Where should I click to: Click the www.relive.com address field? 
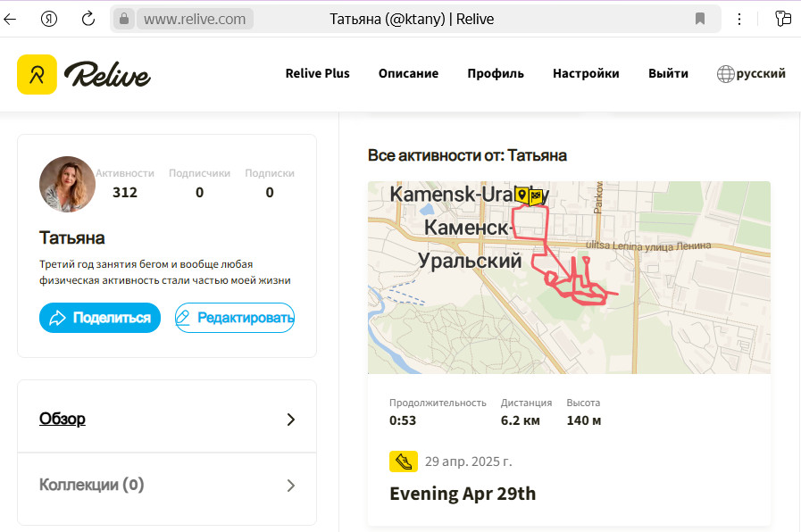click(x=195, y=19)
